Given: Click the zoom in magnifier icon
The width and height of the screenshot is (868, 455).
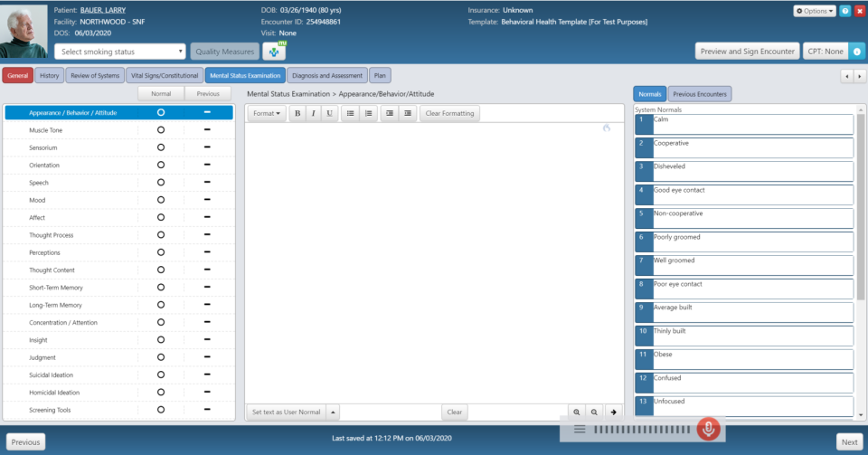Looking at the screenshot, I should pyautogui.click(x=577, y=412).
